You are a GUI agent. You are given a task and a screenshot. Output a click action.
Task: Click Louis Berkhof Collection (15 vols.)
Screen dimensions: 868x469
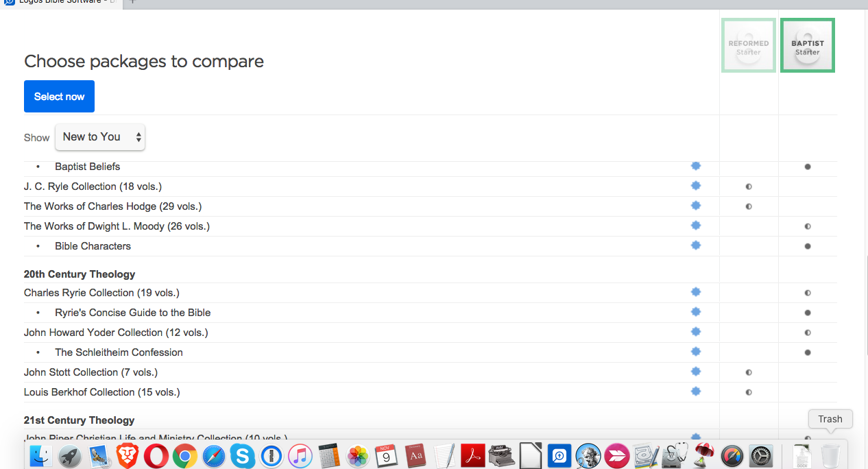(101, 392)
